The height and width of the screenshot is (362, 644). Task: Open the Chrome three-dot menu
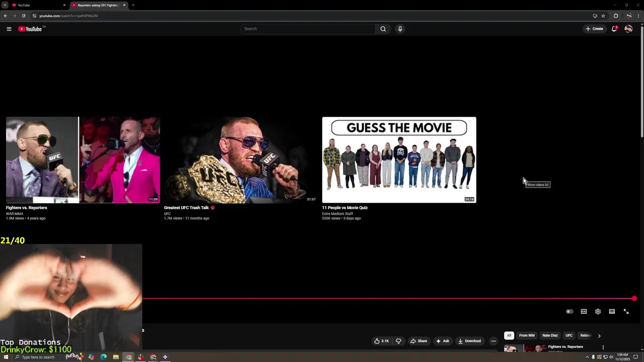coord(639,16)
